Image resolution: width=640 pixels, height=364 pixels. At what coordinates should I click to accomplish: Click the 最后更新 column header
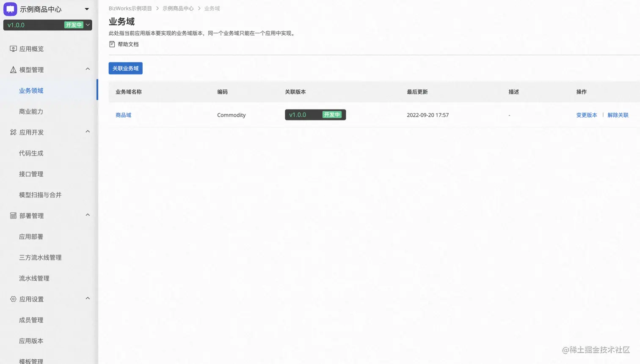point(417,92)
